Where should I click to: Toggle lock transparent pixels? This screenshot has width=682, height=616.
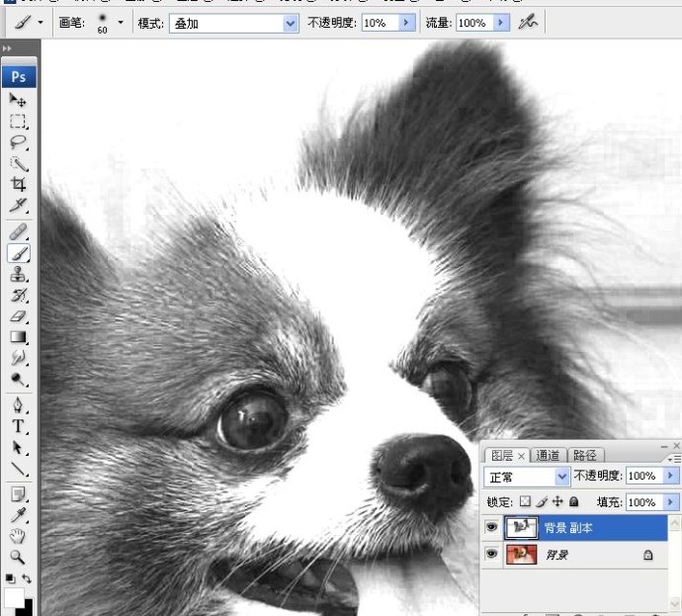[x=526, y=502]
